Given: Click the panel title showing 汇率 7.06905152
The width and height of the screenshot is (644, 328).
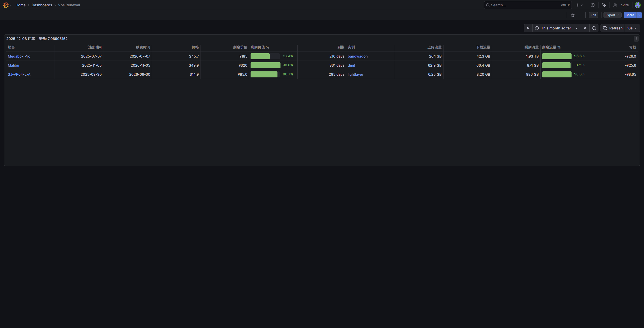Looking at the screenshot, I should (37, 39).
